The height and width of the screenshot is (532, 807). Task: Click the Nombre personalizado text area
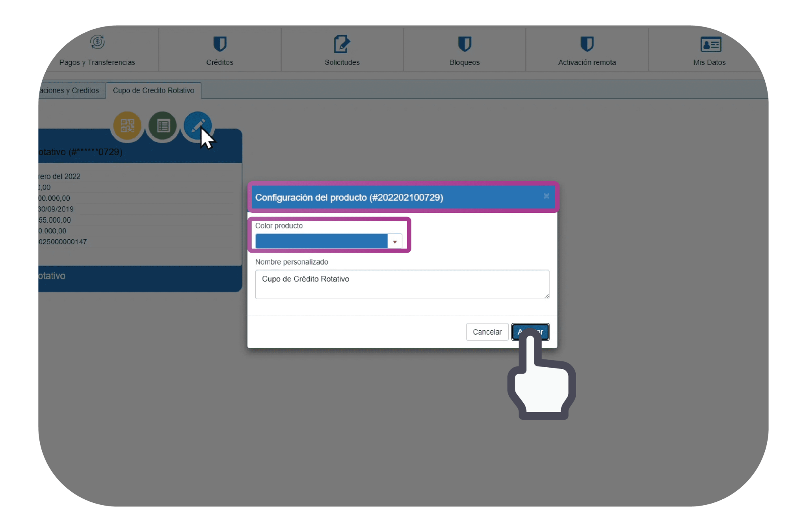tap(402, 284)
